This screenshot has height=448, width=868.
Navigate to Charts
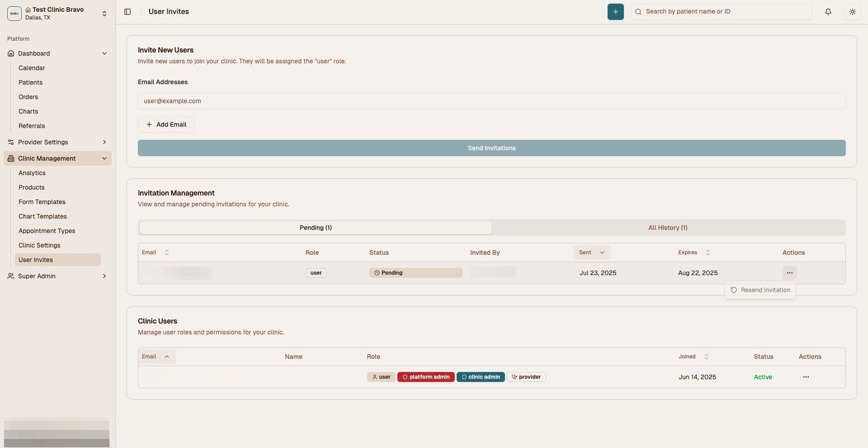28,111
